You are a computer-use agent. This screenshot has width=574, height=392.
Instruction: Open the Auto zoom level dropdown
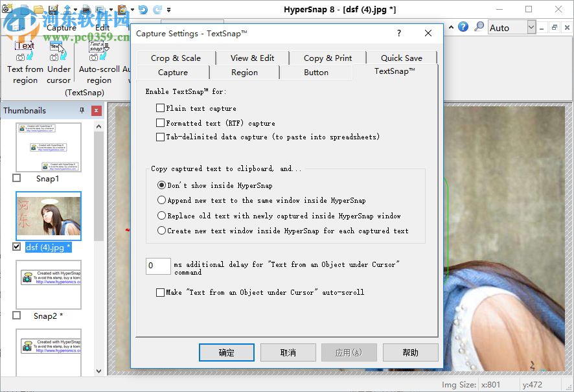pyautogui.click(x=531, y=27)
